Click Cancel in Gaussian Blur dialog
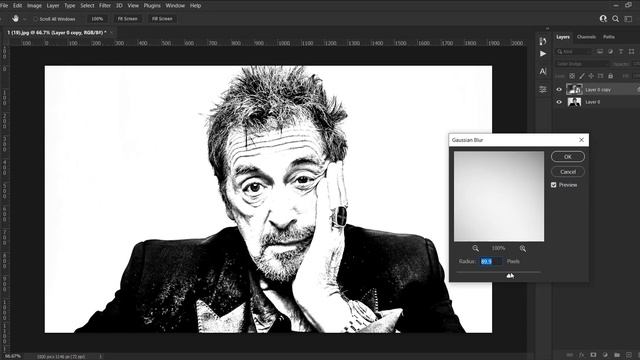This screenshot has width=640, height=360. click(568, 172)
